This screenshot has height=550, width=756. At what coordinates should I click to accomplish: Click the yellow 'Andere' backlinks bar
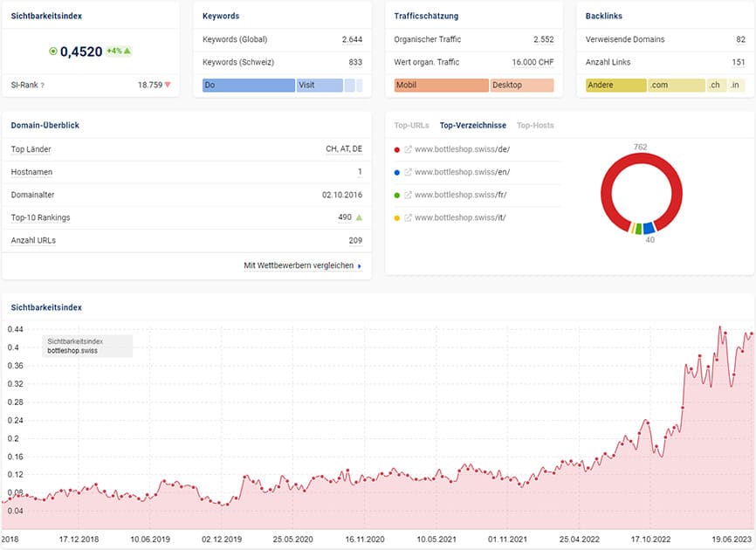click(615, 86)
